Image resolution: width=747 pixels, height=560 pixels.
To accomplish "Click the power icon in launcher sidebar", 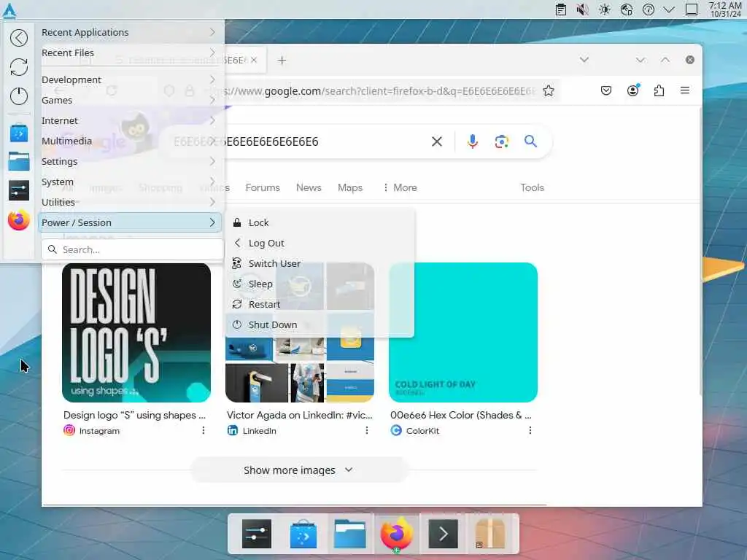I will click(19, 96).
